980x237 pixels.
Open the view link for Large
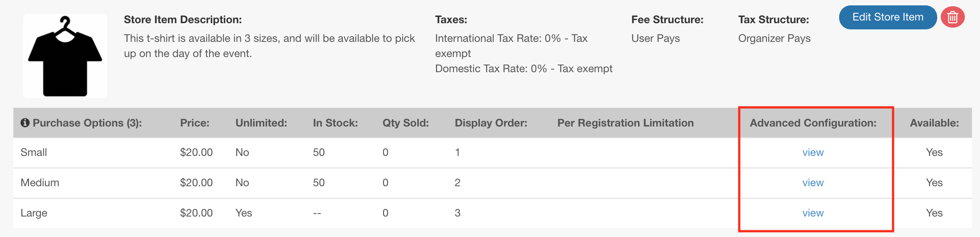pyautogui.click(x=813, y=213)
